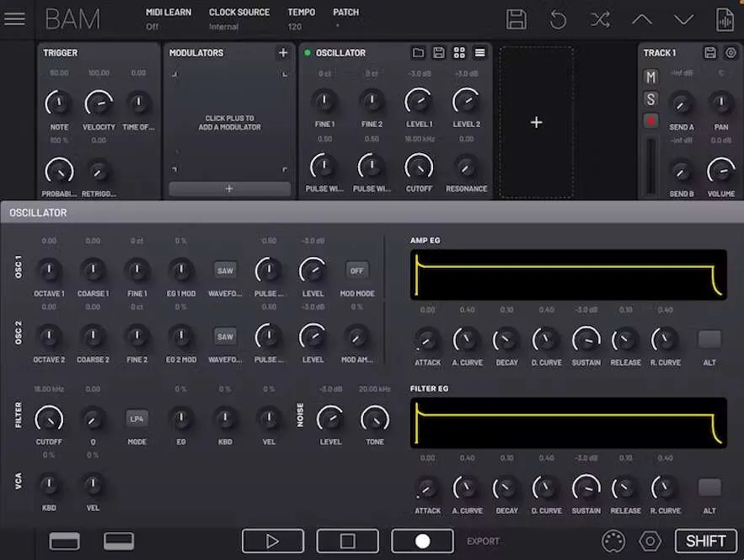Save the patch with top floppy icon
The image size is (744, 560).
[x=517, y=19]
